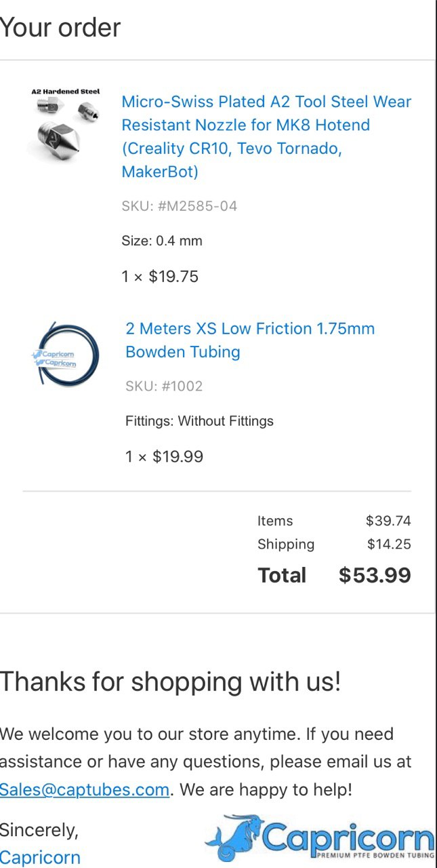
Task: Click the Sincerely sign-off text
Action: (39, 829)
